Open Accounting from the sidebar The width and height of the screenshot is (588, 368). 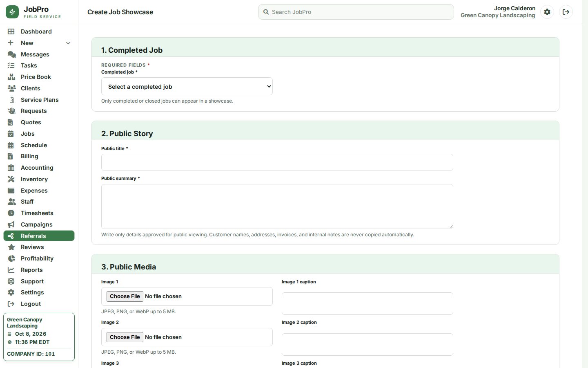(x=39, y=168)
